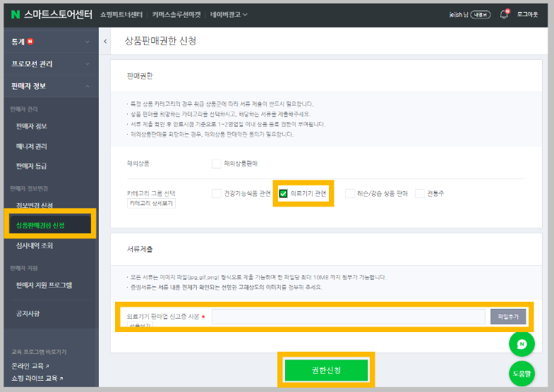Click the 의료기기 판매업 신고증 사본 file field

tap(349, 317)
